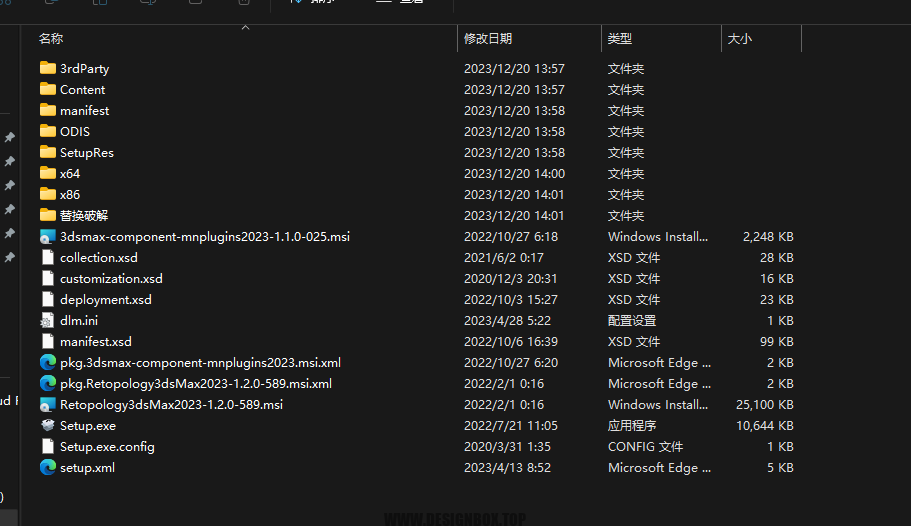Select the file name collection.xsd

[99, 257]
